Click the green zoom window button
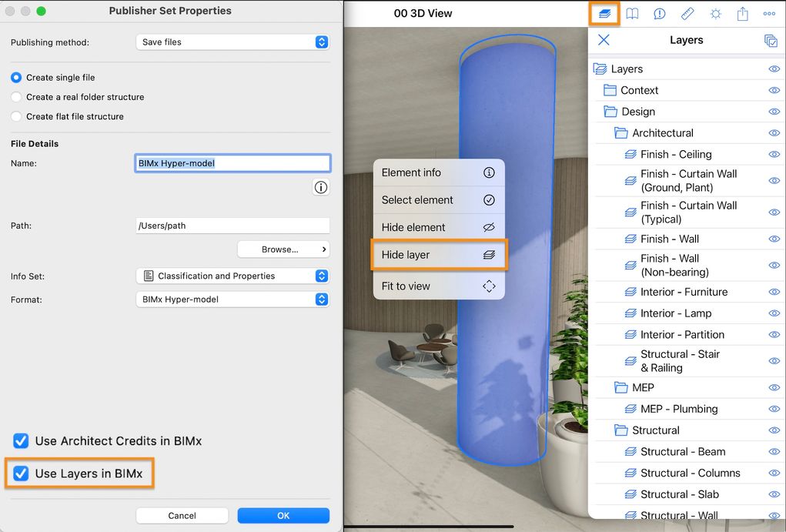786x532 pixels. (x=41, y=11)
